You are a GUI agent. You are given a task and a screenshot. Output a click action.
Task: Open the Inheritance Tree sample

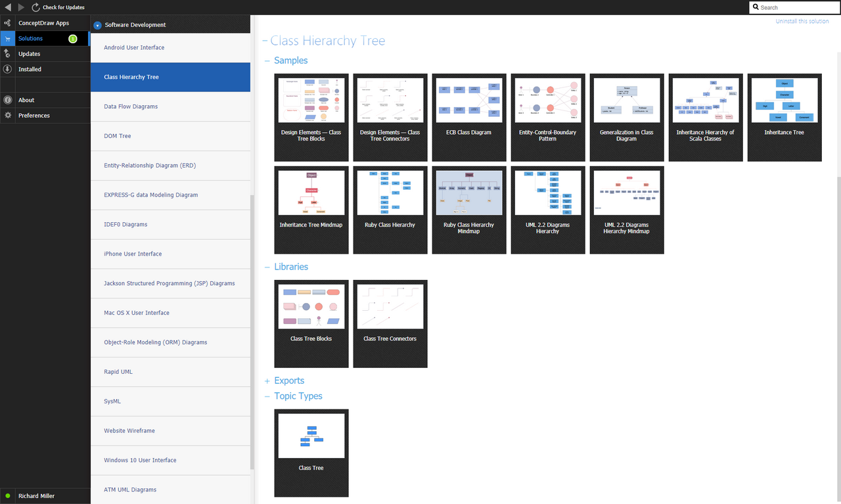tap(784, 118)
